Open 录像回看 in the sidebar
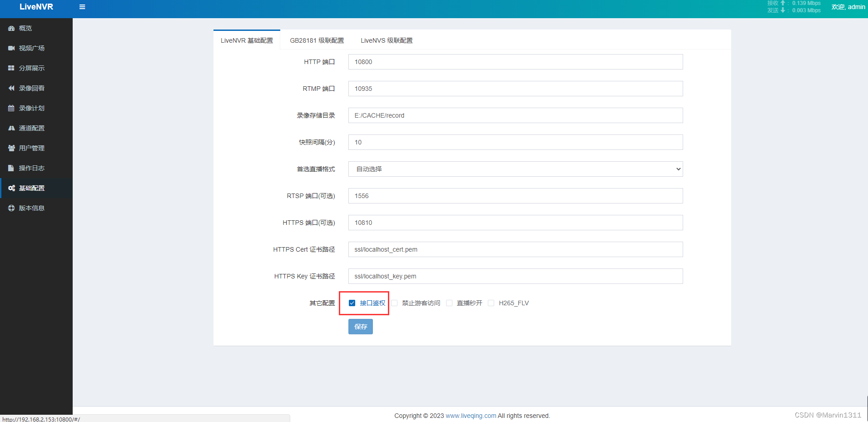868x422 pixels. click(36, 88)
